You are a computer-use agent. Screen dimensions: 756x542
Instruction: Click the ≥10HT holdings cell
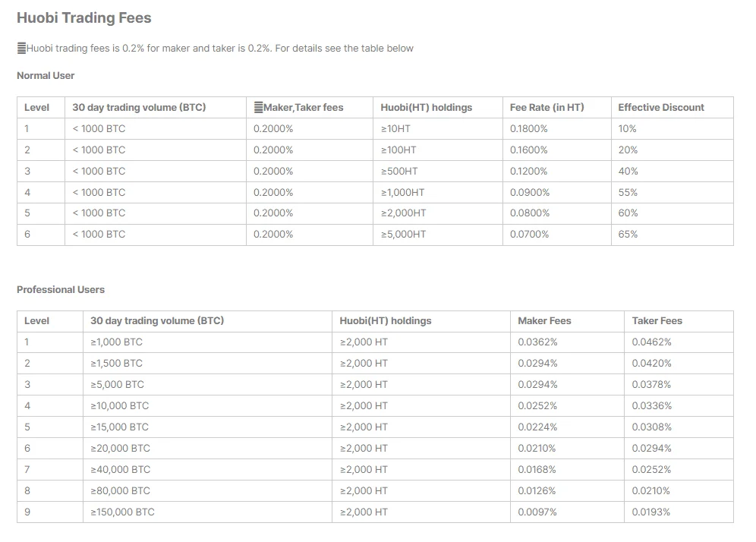[x=395, y=129]
